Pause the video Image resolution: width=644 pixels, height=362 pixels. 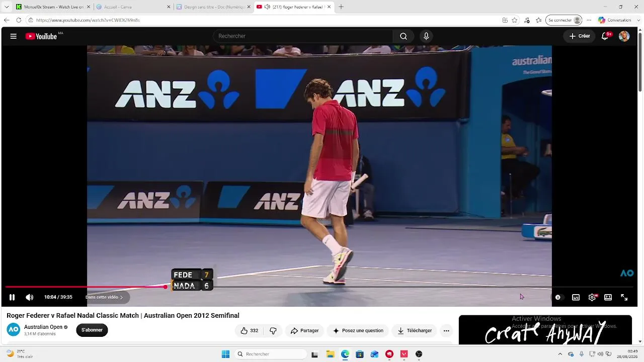click(x=12, y=297)
